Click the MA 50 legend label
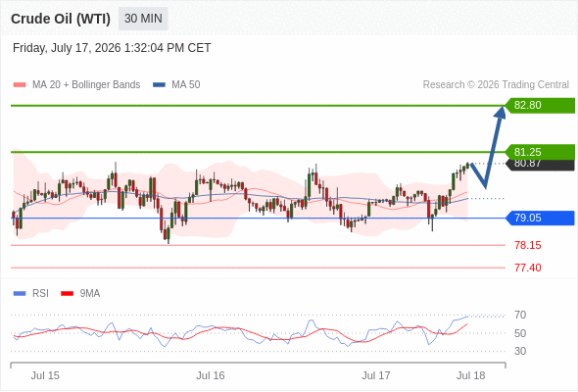This screenshot has height=392, width=578. 186,85
